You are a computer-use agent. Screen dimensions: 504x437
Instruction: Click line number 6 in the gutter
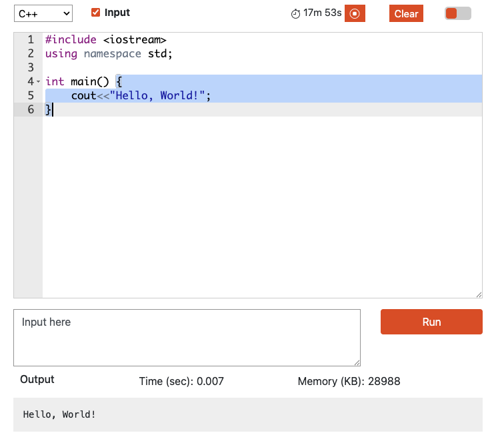[x=31, y=109]
